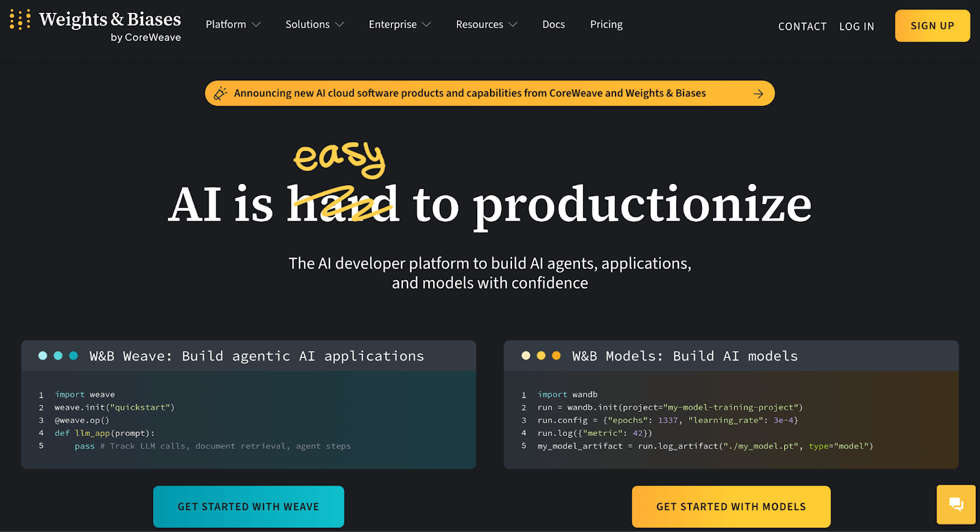Open the CoreWeave announcement banner text
Screen dimensions: 980x532
(469, 93)
